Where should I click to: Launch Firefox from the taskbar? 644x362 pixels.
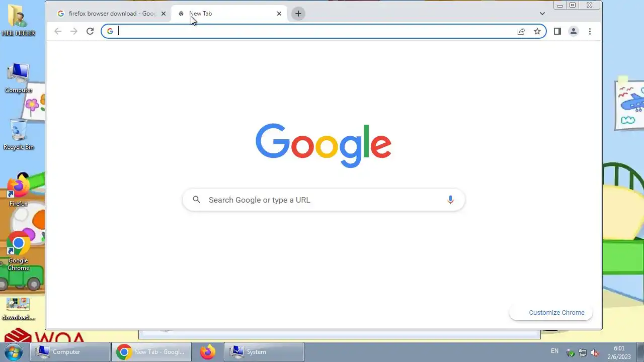click(207, 352)
